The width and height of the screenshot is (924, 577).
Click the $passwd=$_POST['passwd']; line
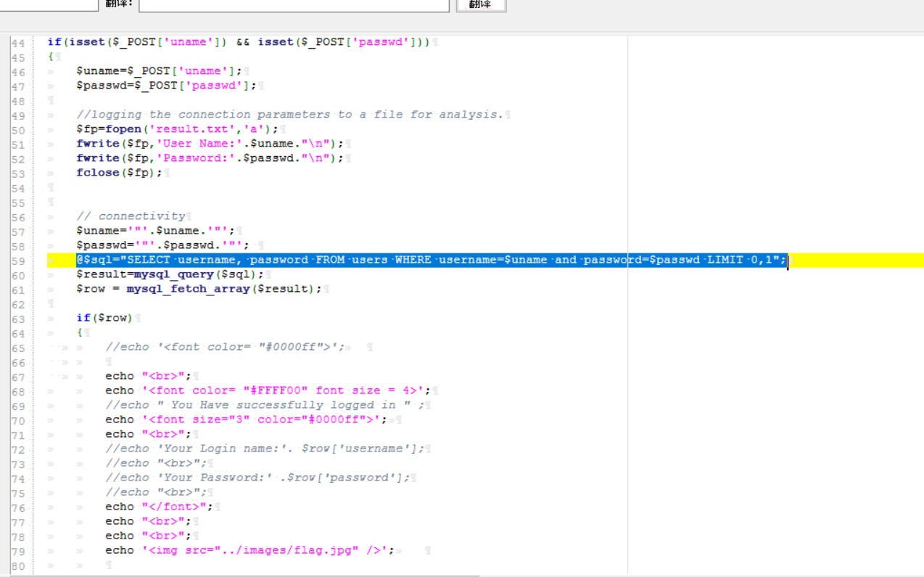pyautogui.click(x=166, y=86)
